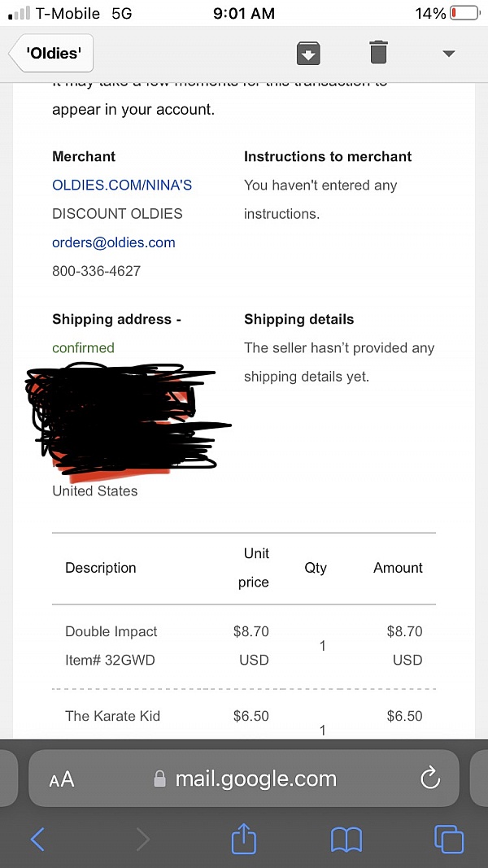Go back to 'Oldies' label

click(x=52, y=54)
